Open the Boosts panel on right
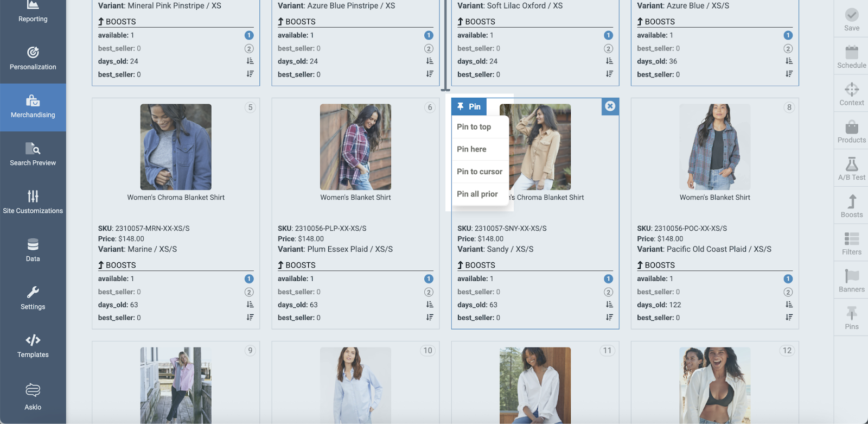Image resolution: width=868 pixels, height=424 pixels. [851, 206]
